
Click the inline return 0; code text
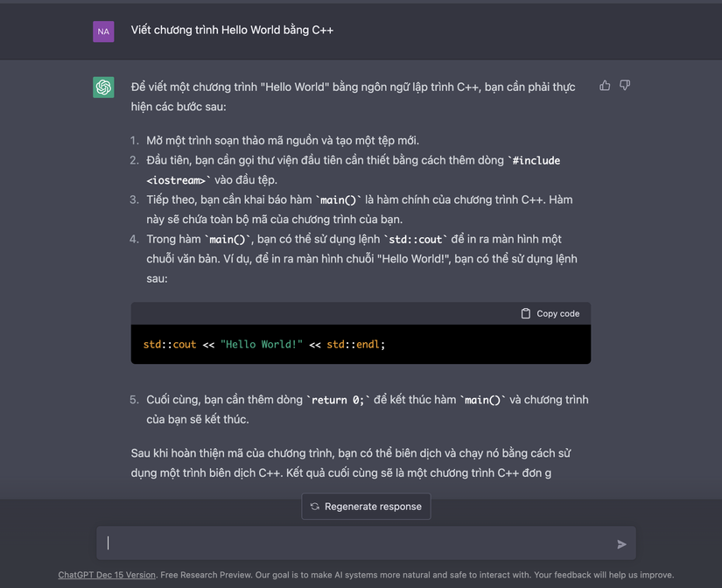point(338,400)
